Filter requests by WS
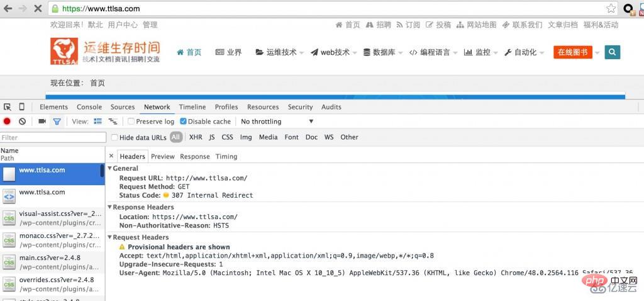 click(329, 137)
